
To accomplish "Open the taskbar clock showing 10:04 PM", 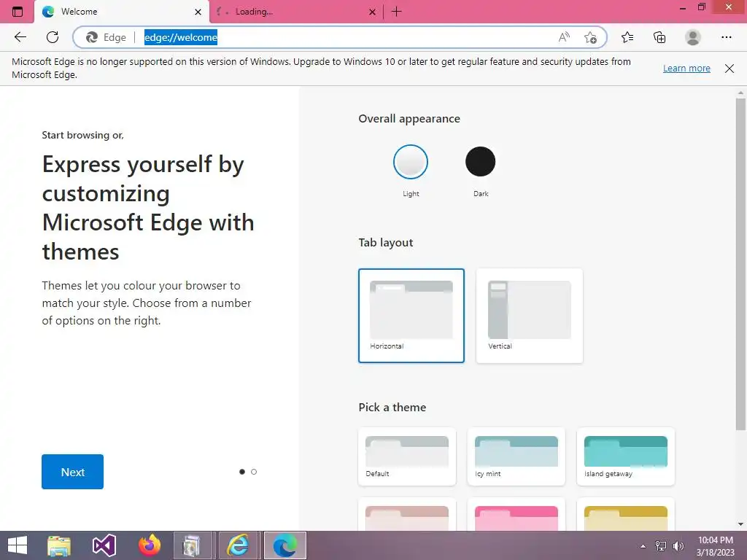I will (x=716, y=546).
